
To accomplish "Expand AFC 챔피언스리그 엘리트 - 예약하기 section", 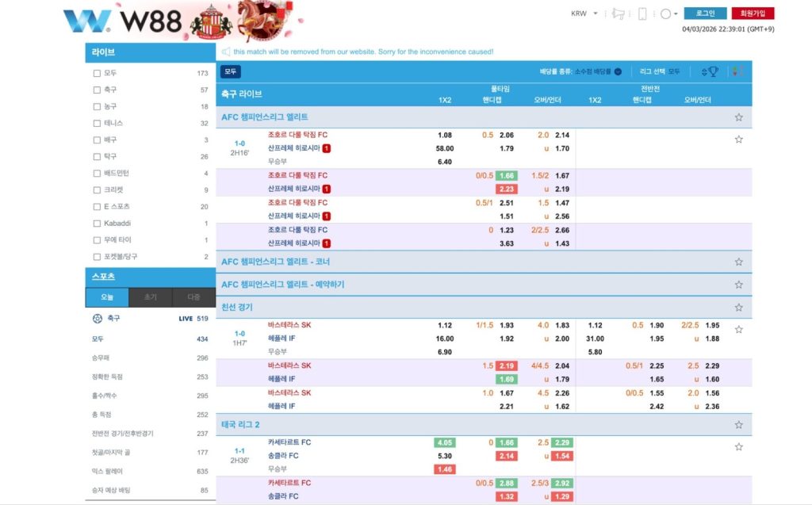I will (283, 285).
